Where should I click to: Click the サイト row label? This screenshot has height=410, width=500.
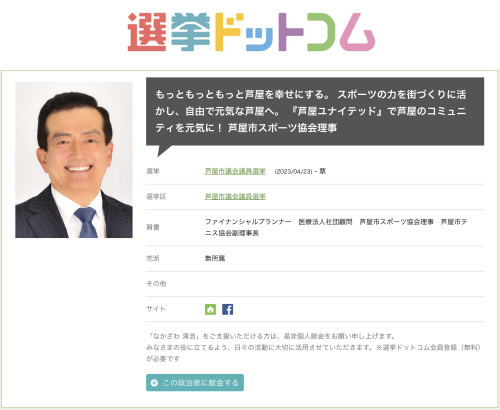pyautogui.click(x=156, y=309)
